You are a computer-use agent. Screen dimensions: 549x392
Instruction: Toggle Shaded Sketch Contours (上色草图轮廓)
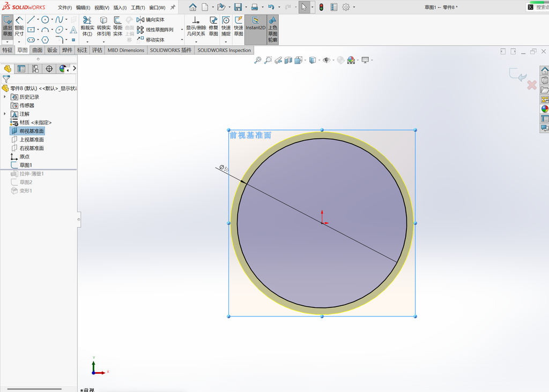[x=273, y=29]
